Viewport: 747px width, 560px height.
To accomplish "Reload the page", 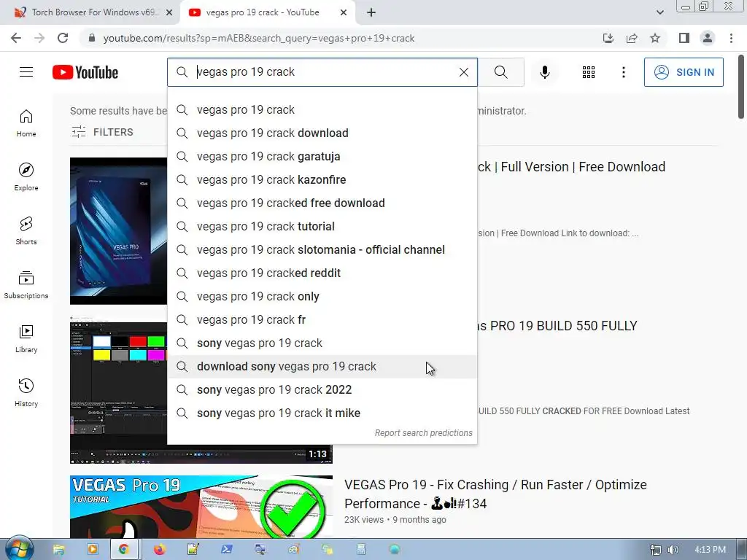I will click(63, 38).
